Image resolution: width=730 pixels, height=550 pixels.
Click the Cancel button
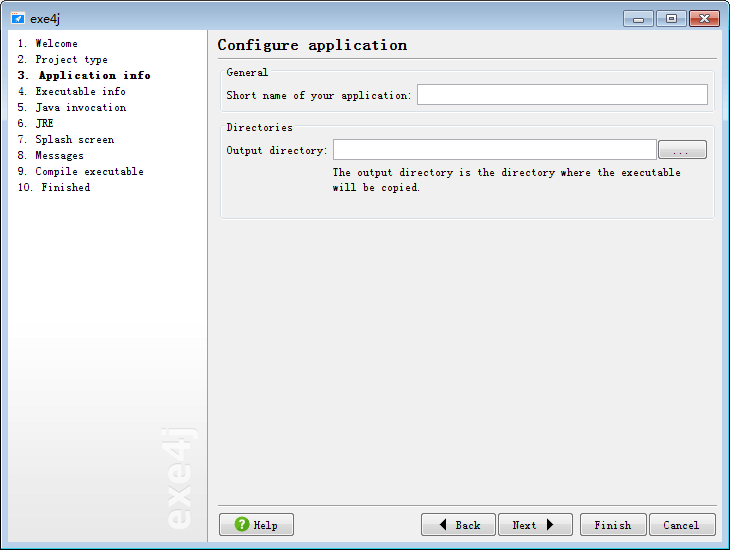[x=682, y=525]
